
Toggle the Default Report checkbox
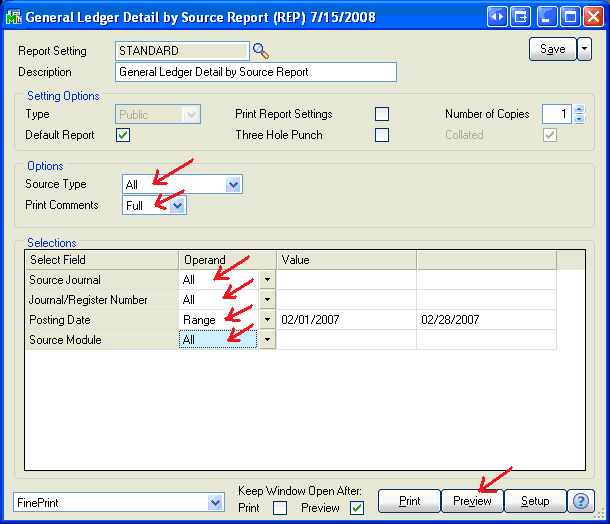coord(123,135)
